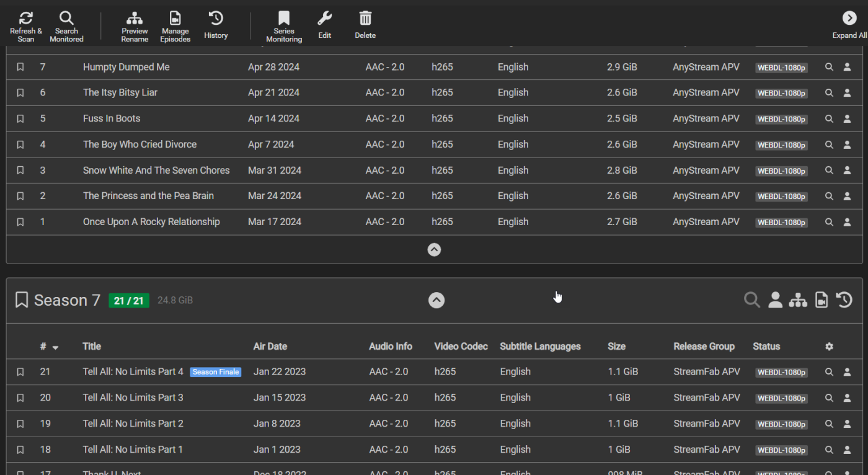
Task: Toggle monitoring for The Princess and the Pea Brain
Action: pyautogui.click(x=20, y=196)
